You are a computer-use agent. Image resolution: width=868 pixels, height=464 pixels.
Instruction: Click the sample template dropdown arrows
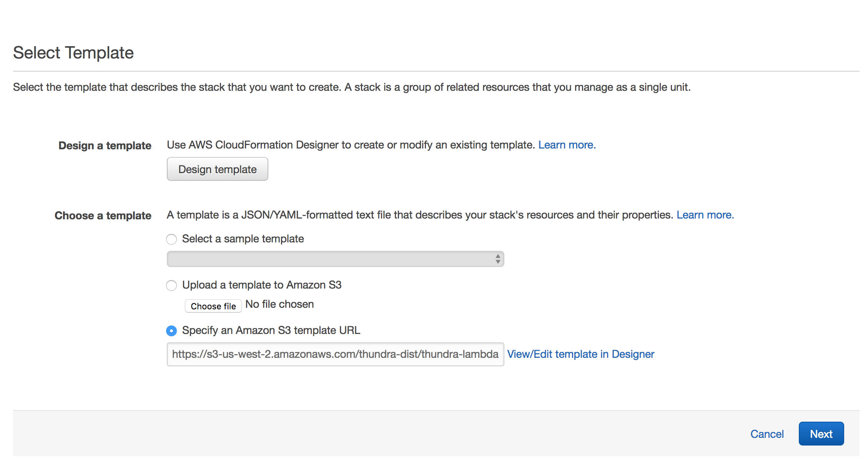click(x=498, y=259)
